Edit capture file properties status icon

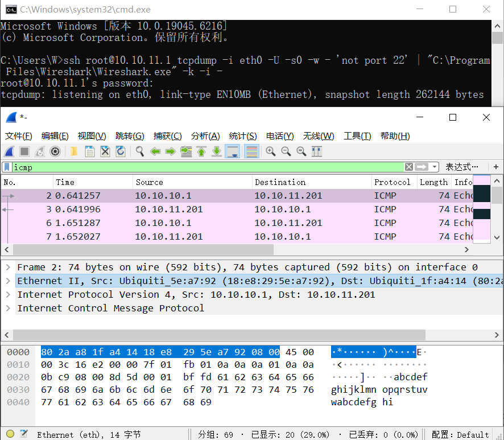click(24, 434)
